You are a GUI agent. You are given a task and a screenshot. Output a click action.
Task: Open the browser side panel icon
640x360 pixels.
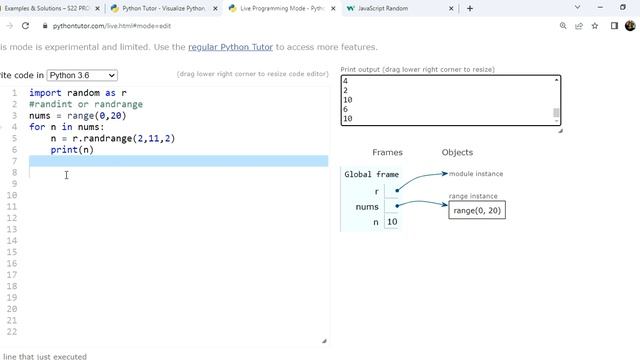coord(614,26)
